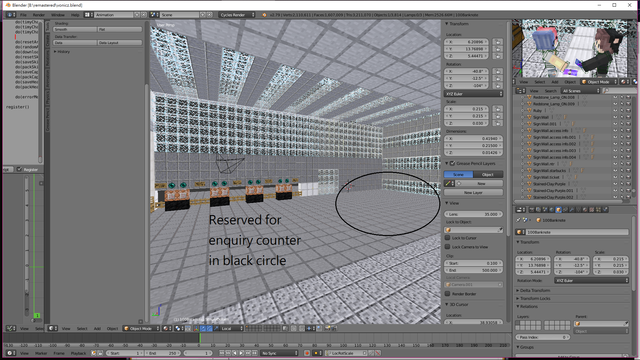The image size is (640, 360).
Task: Expand the Delta Transform panel
Action: (x=518, y=290)
